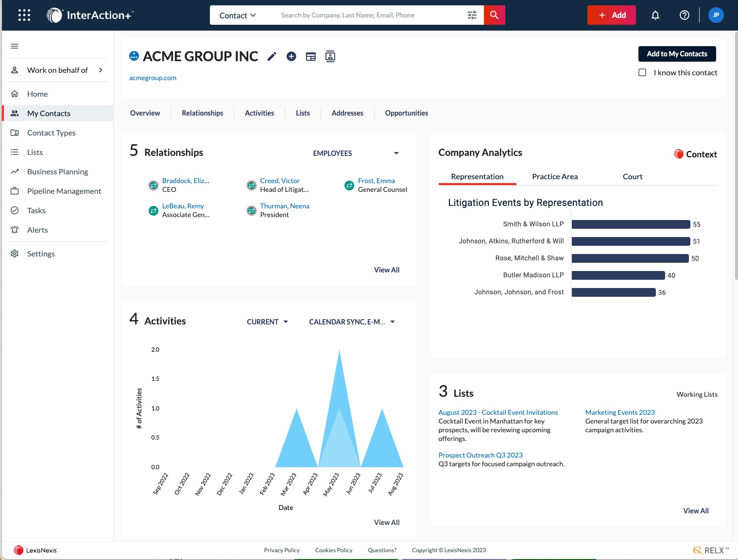Viewport: 738px width, 560px height.
Task: Click View All in Lists panel
Action: [696, 511]
